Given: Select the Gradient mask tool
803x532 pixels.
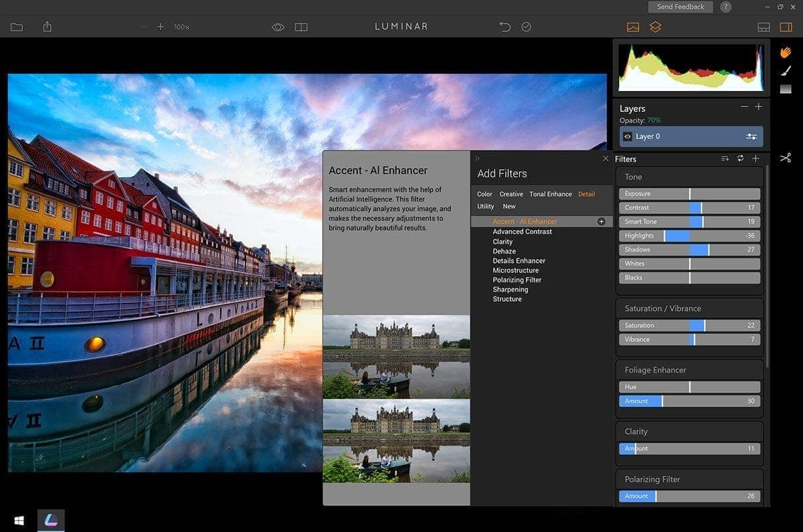Looking at the screenshot, I should coord(786,89).
